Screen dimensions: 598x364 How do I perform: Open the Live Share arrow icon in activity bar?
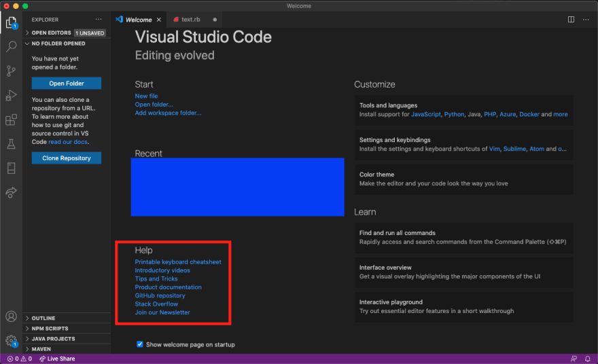pos(12,192)
